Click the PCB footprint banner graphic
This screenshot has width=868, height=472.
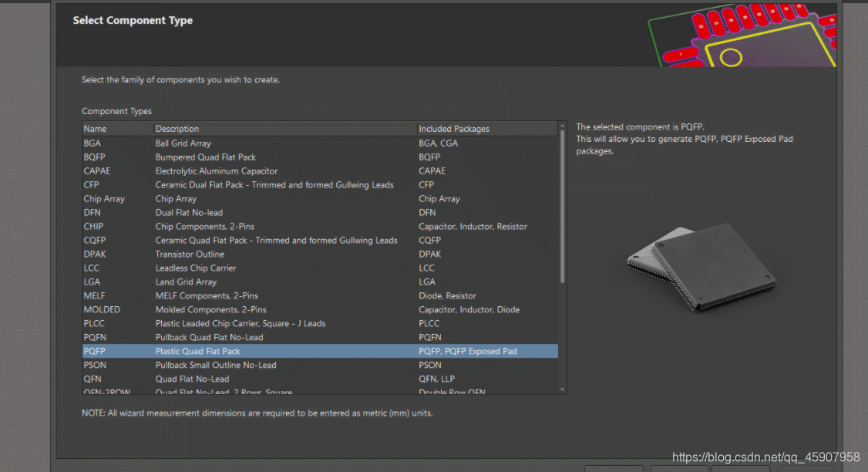[x=740, y=35]
